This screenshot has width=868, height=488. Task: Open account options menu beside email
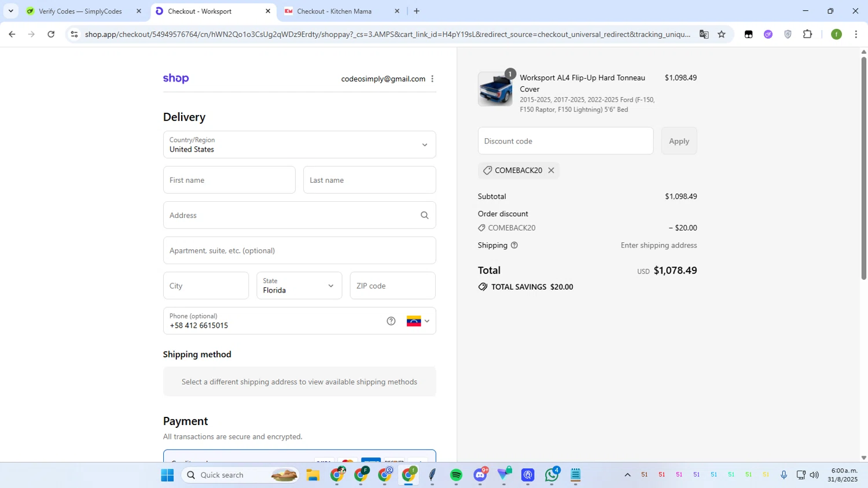pos(432,79)
